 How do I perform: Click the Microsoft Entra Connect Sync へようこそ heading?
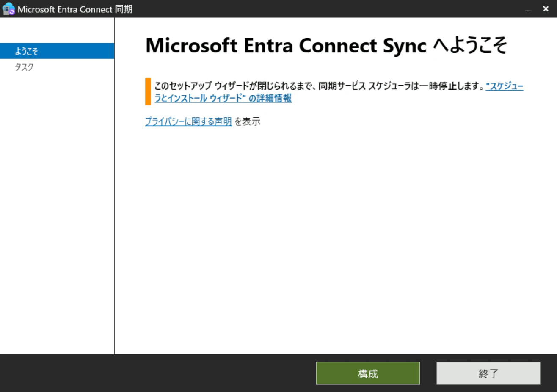tap(326, 45)
